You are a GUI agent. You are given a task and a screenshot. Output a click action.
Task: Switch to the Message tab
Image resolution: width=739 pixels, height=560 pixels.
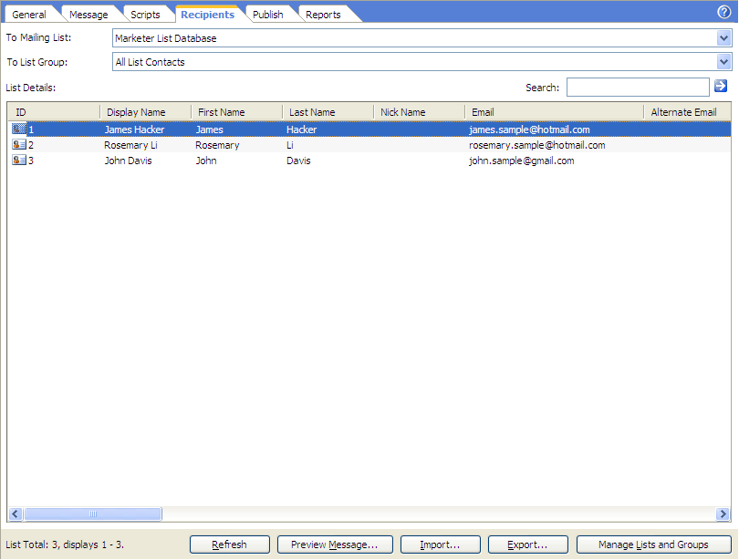tap(88, 15)
